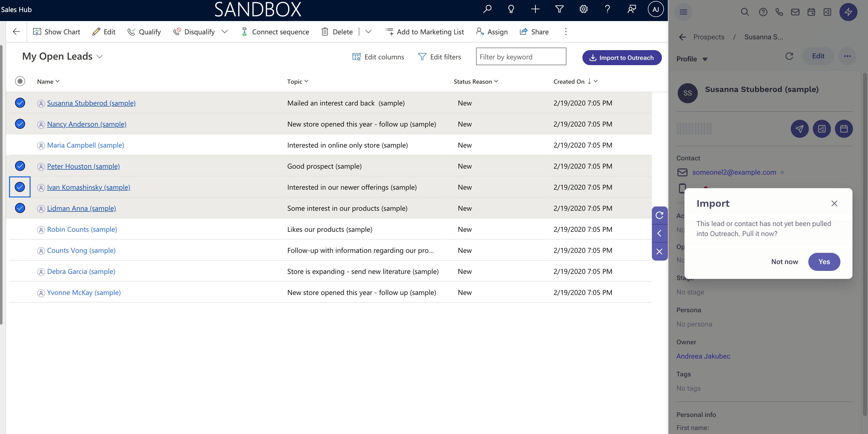868x434 pixels.
Task: Open the send email action for Susanna
Action: 800,129
